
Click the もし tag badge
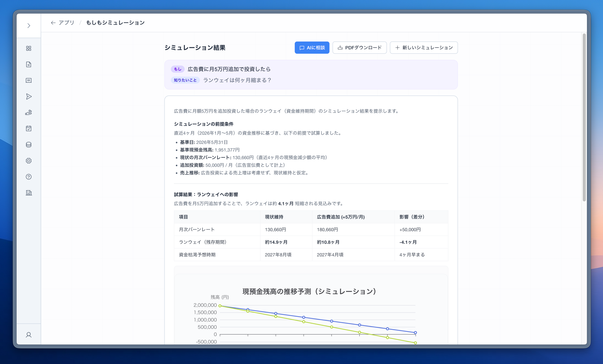[x=177, y=69]
